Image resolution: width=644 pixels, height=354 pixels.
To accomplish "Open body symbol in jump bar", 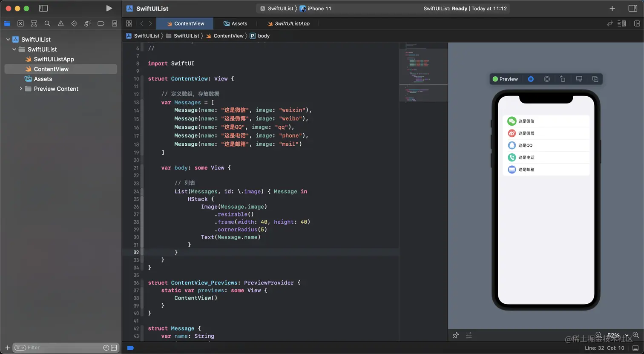I will tap(260, 36).
